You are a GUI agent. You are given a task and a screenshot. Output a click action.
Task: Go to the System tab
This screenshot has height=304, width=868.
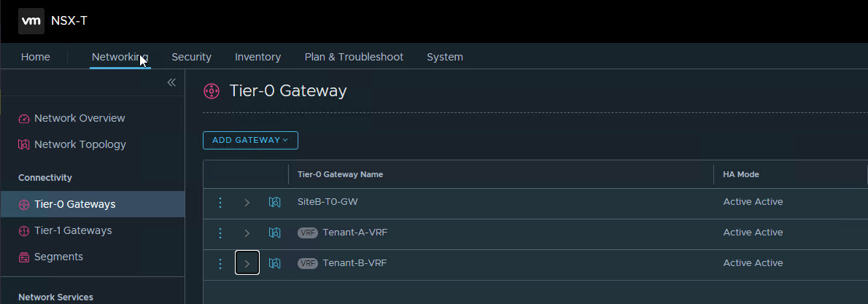(445, 57)
